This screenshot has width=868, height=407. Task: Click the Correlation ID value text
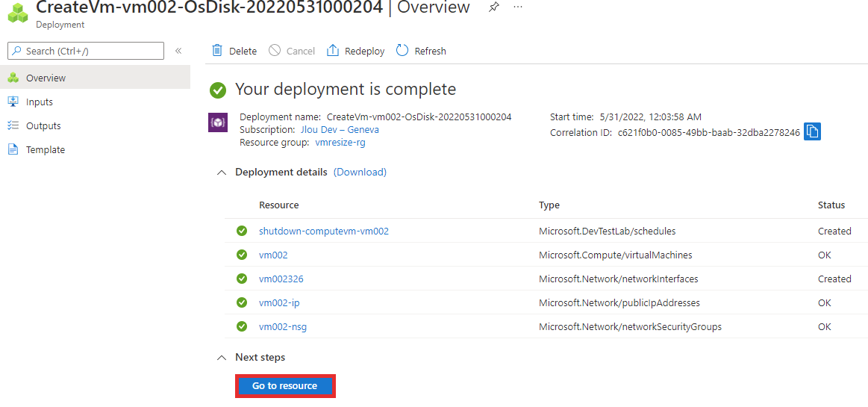coord(708,132)
